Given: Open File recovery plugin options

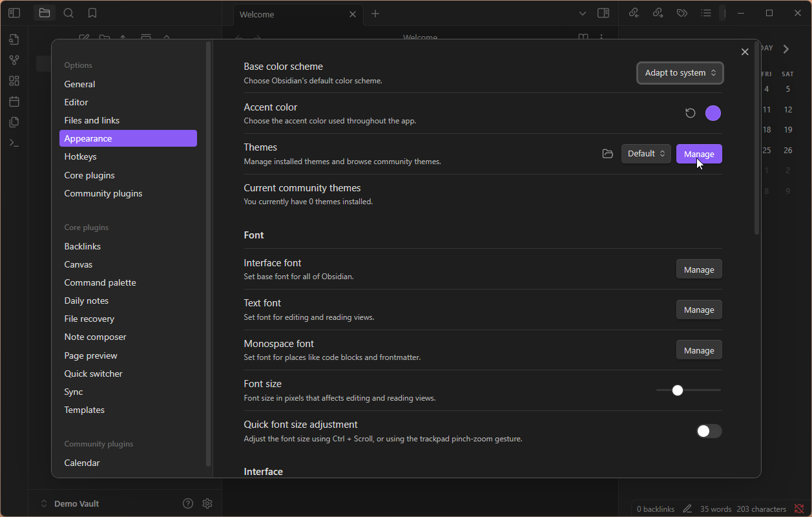Looking at the screenshot, I should click(128, 319).
